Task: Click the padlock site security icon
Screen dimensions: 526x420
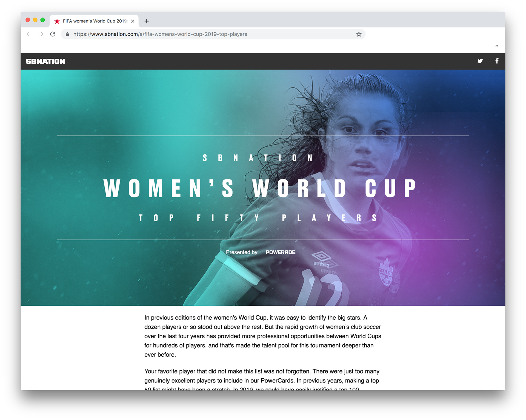Action: pyautogui.click(x=67, y=34)
